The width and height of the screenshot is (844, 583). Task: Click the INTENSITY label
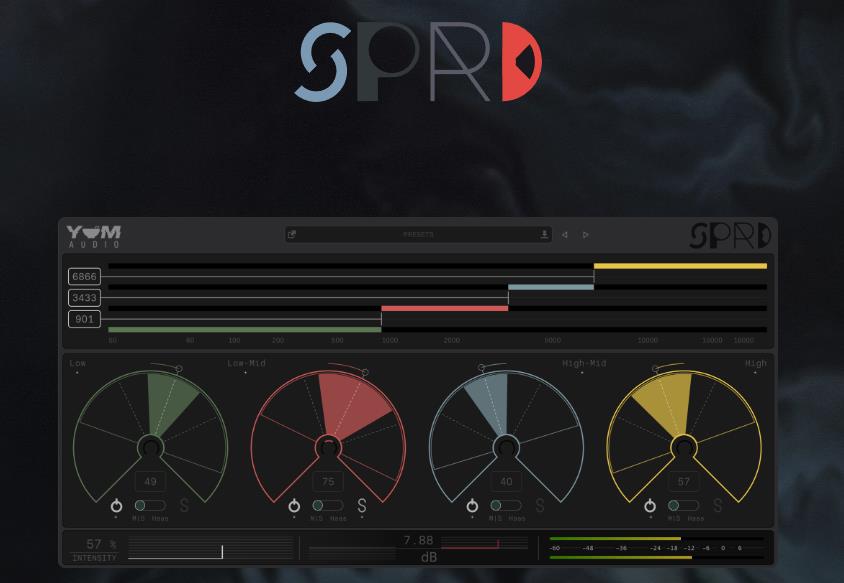tap(94, 558)
